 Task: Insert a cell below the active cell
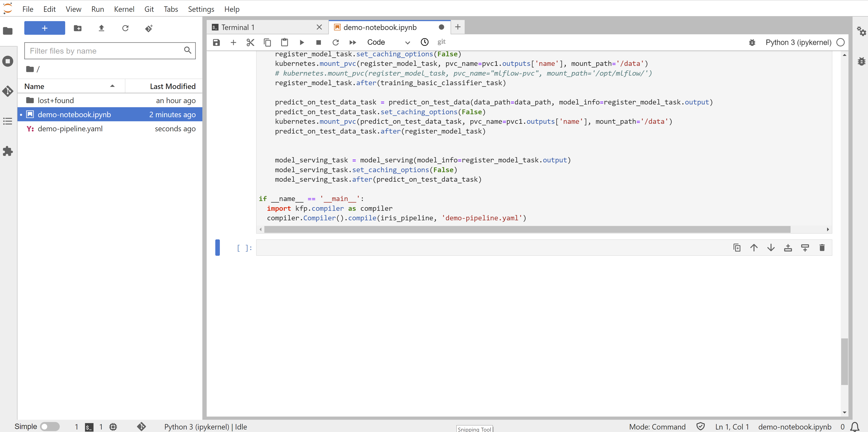coord(805,248)
